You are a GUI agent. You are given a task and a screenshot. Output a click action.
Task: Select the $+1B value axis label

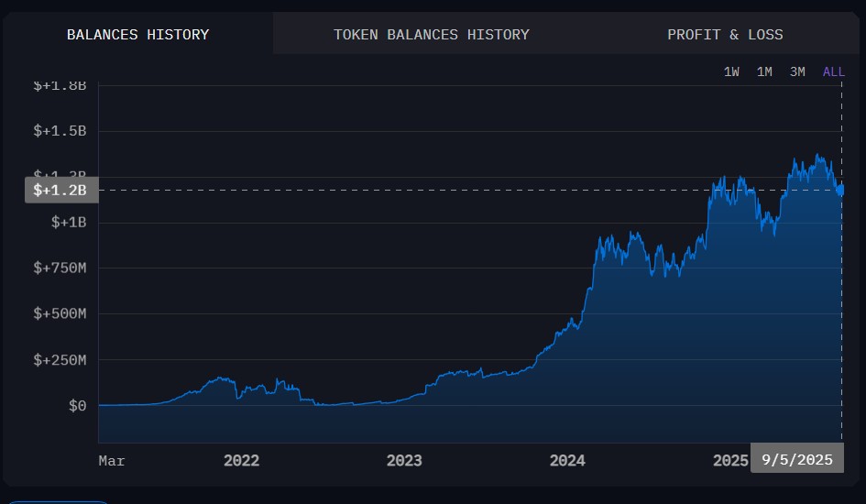[68, 223]
